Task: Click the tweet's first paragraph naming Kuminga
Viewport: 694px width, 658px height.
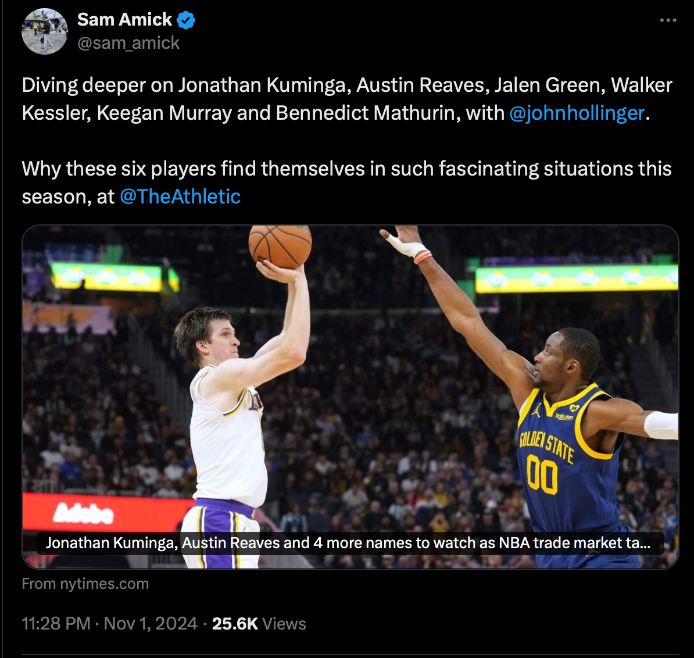Action: tap(347, 99)
